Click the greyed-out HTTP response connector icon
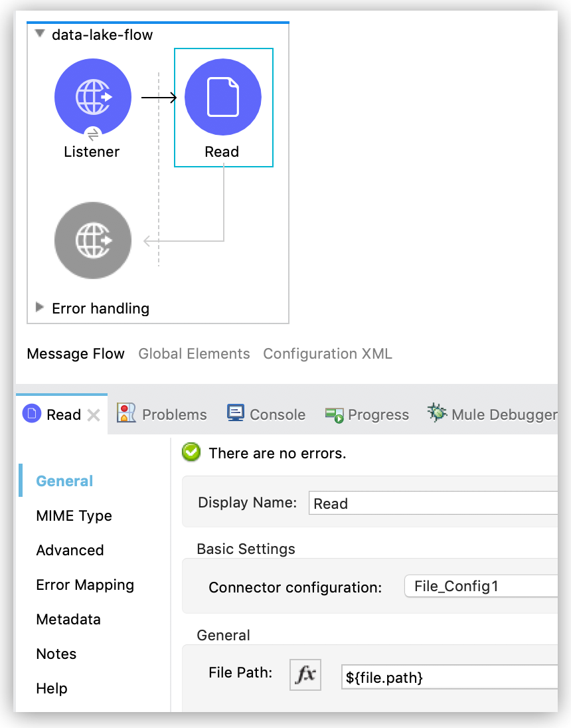This screenshot has width=571, height=728. pos(92,240)
